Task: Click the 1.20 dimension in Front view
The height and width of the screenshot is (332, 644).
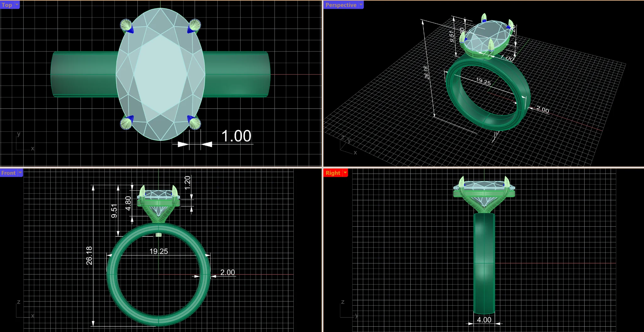Action: (x=187, y=182)
